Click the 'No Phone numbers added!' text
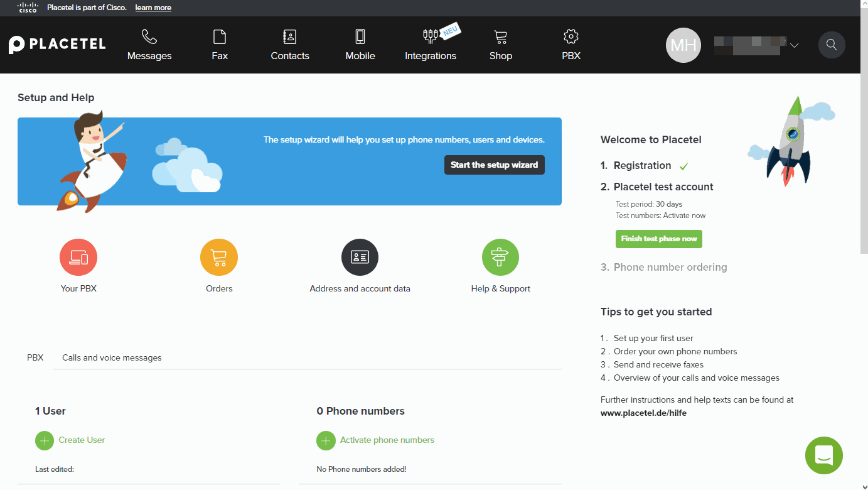The image size is (868, 490). pyautogui.click(x=362, y=469)
